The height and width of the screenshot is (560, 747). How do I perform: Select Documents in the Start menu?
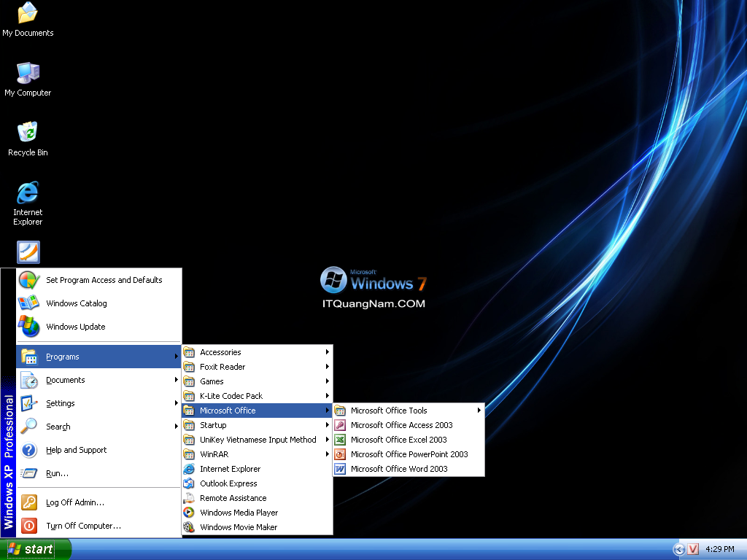coord(99,380)
